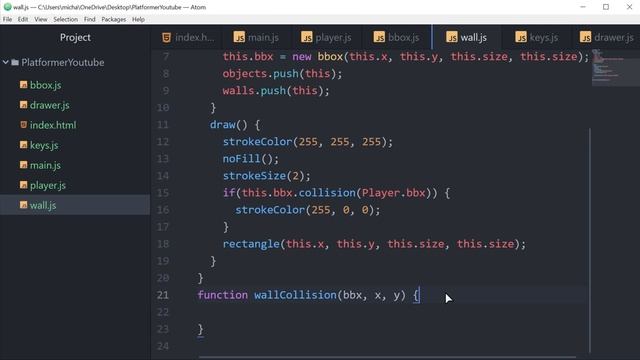Click the JS icon on main.js tab
Screen dimensions: 640x360
coord(239,37)
